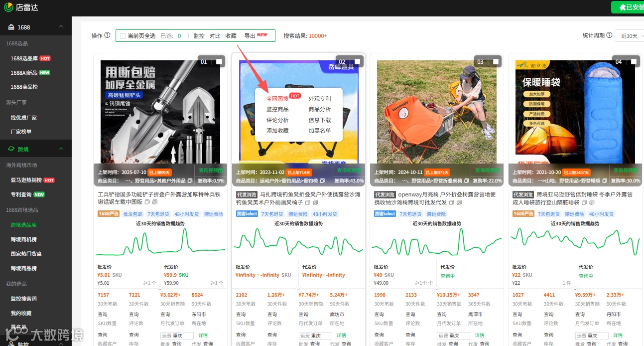This screenshot has height=346, width=644.
Task: Click the help icon next to 统计周期
Action: [609, 35]
